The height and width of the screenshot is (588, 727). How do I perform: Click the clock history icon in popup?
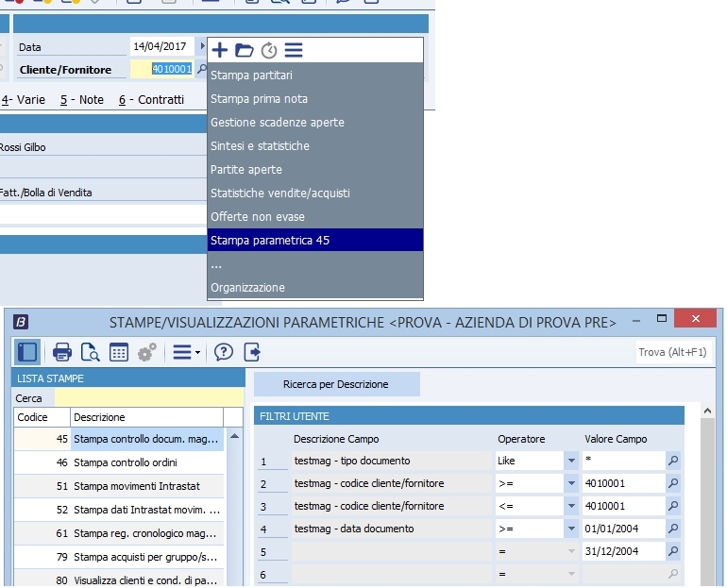click(x=269, y=51)
